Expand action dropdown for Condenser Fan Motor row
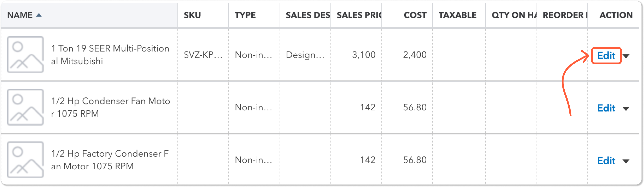The image size is (644, 187). click(x=626, y=109)
